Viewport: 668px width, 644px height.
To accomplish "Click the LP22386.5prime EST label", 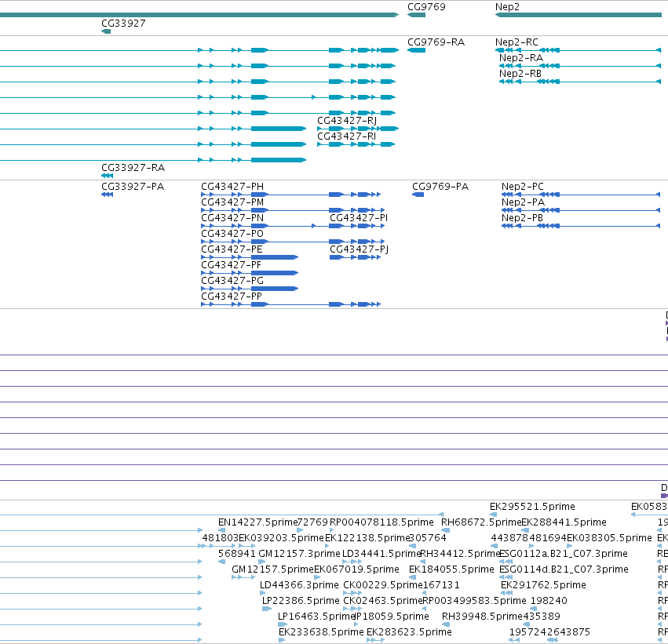I will click(301, 601).
